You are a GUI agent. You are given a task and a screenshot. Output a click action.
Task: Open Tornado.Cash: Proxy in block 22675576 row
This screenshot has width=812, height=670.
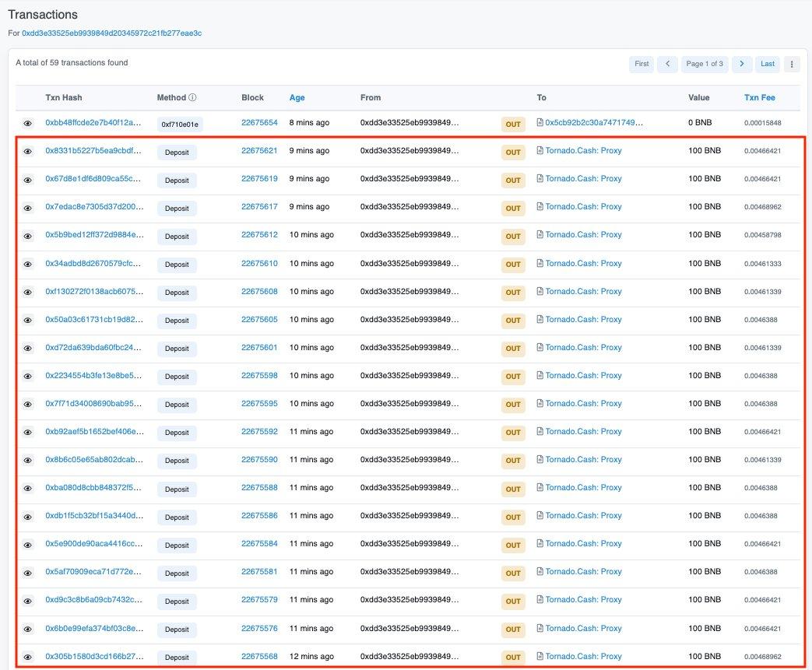coord(584,628)
